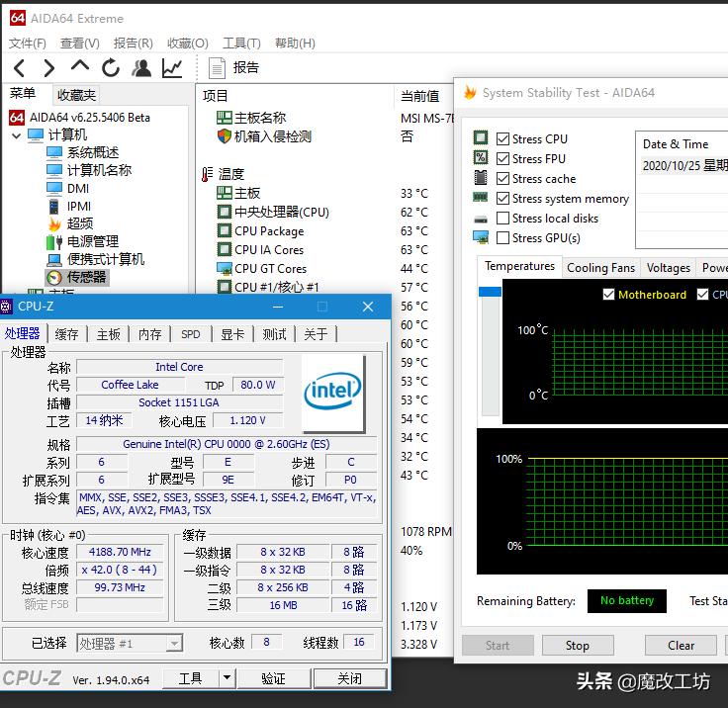The width and height of the screenshot is (728, 708).
Task: Click the user icon in AIDA64 toolbar
Action: pyautogui.click(x=141, y=68)
